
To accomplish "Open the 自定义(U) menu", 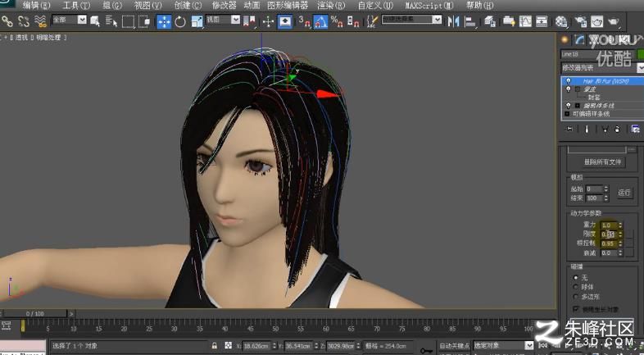I will [375, 6].
